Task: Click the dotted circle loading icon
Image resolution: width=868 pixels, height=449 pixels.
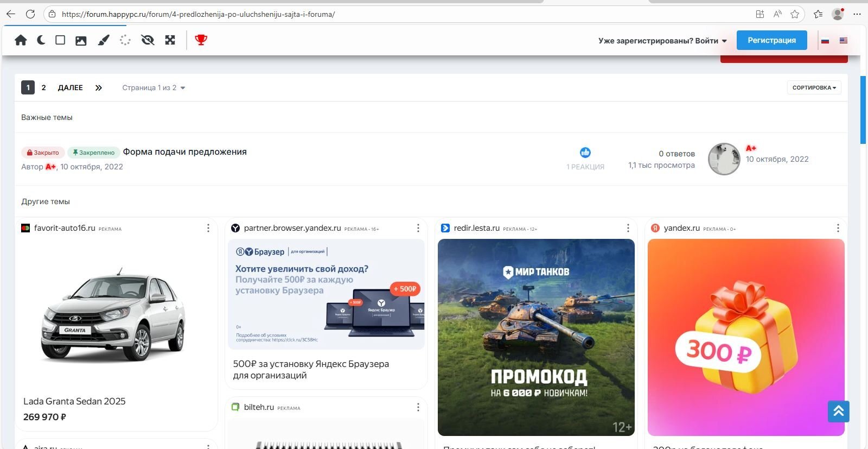Action: click(x=125, y=40)
